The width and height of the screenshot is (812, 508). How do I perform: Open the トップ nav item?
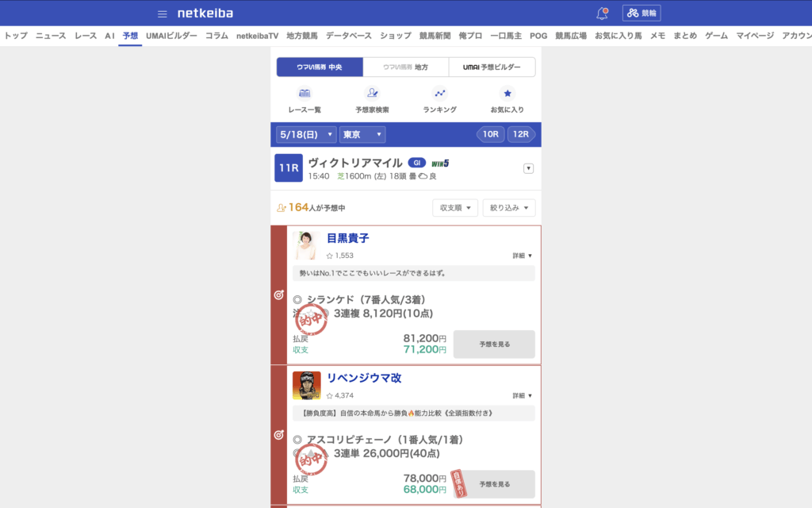coord(16,36)
